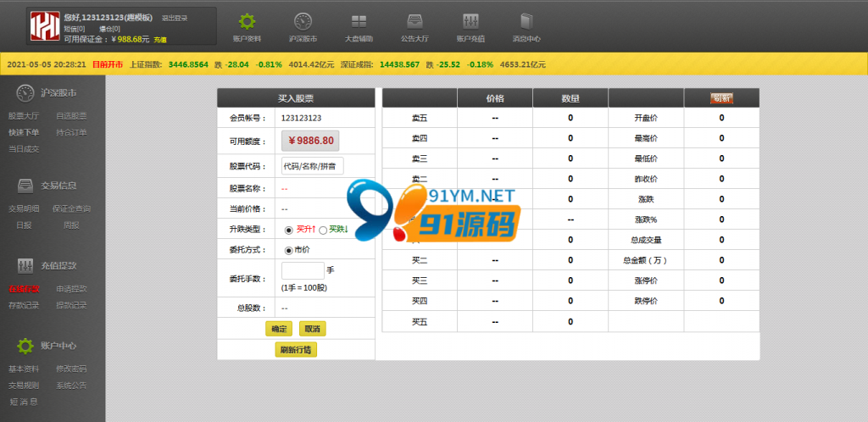Open 修改密码 in sidebar
The height and width of the screenshot is (422, 868).
[71, 369]
